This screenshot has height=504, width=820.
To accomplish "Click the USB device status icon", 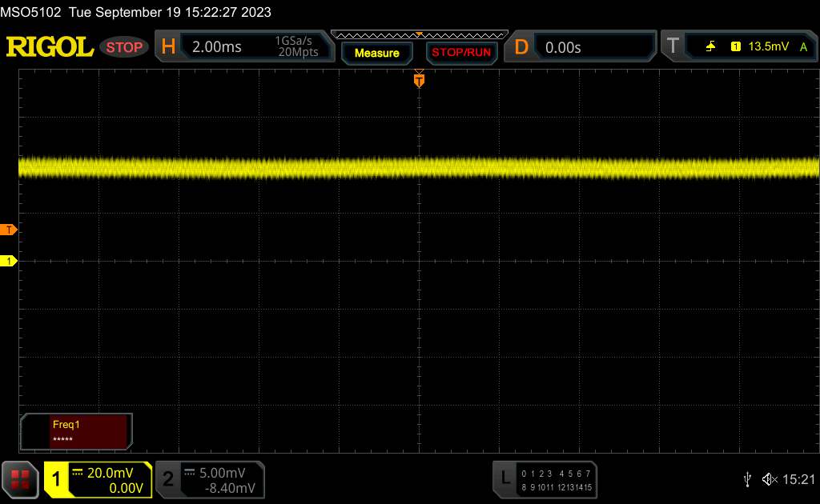I will click(x=747, y=479).
